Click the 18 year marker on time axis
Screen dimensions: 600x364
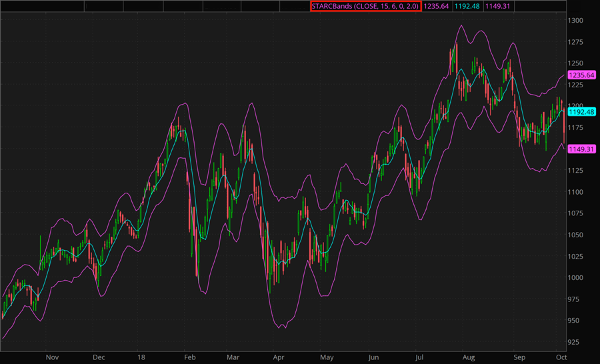click(x=141, y=357)
